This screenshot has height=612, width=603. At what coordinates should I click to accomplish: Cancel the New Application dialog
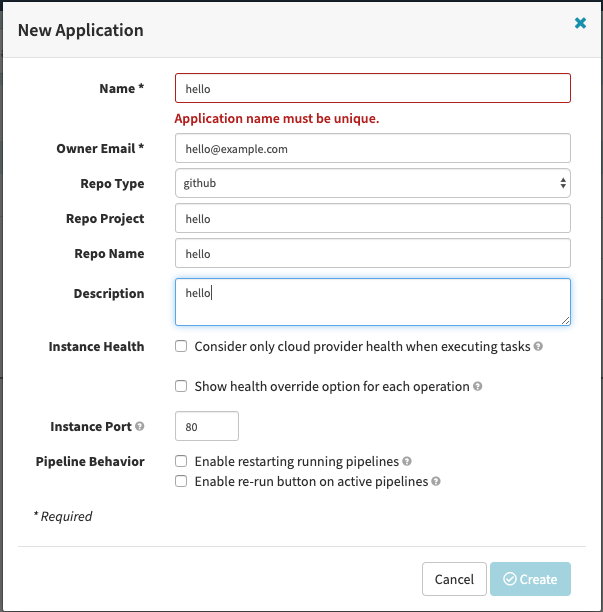pyautogui.click(x=454, y=579)
